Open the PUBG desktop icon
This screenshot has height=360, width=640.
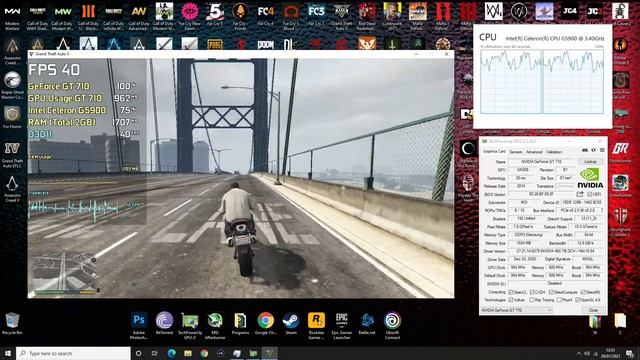click(x=215, y=44)
